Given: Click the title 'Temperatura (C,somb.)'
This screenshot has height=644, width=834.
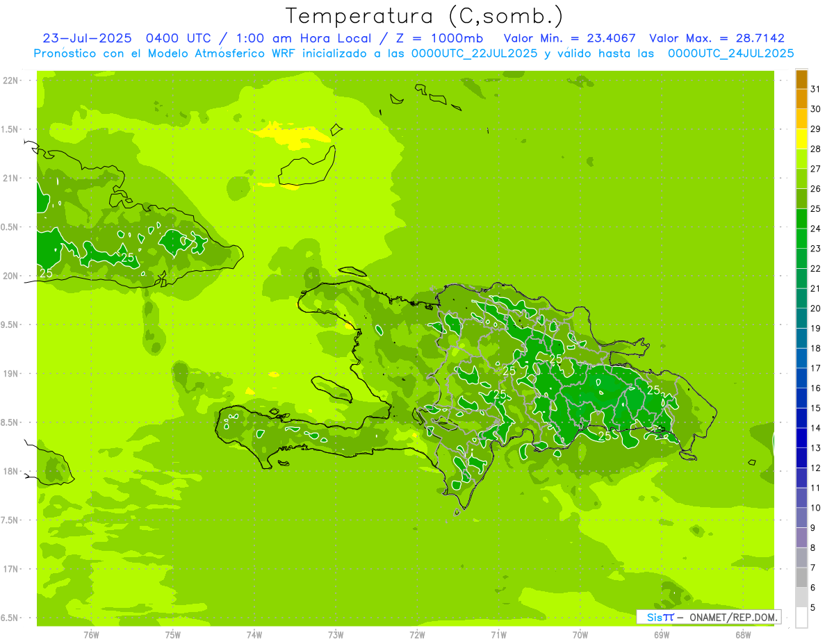Looking at the screenshot, I should pos(425,16).
